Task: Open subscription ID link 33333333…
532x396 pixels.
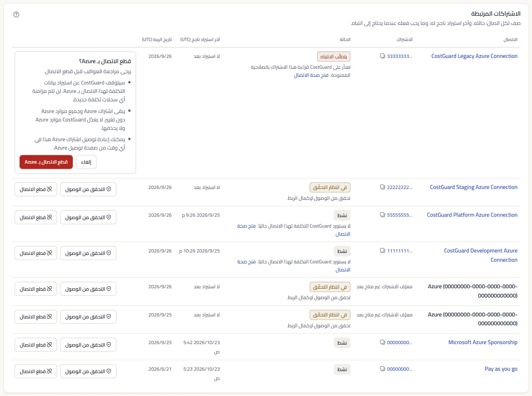Action: pos(400,56)
